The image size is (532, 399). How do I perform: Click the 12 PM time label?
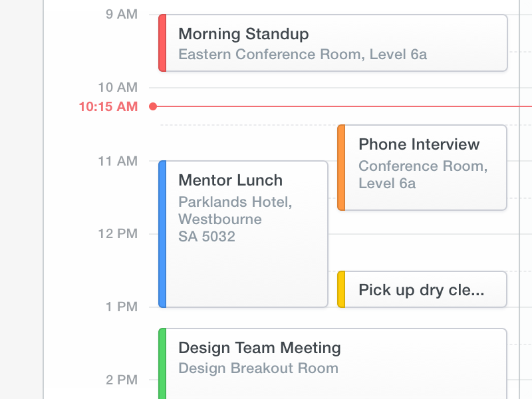pyautogui.click(x=118, y=234)
